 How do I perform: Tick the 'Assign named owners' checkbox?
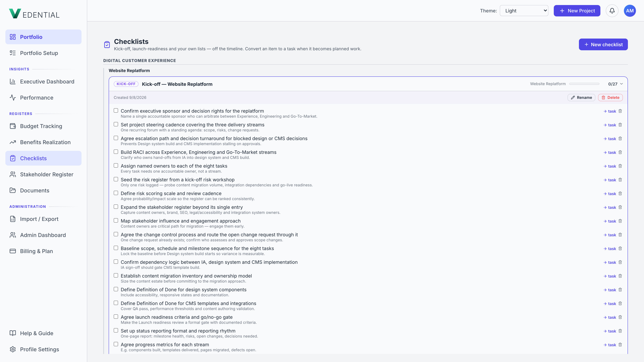[x=116, y=165]
